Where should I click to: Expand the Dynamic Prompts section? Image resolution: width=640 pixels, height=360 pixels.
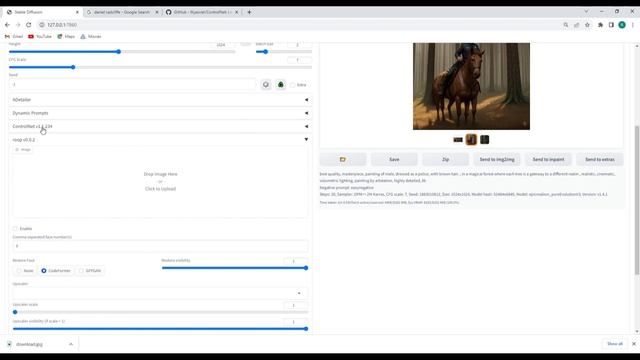[160, 113]
